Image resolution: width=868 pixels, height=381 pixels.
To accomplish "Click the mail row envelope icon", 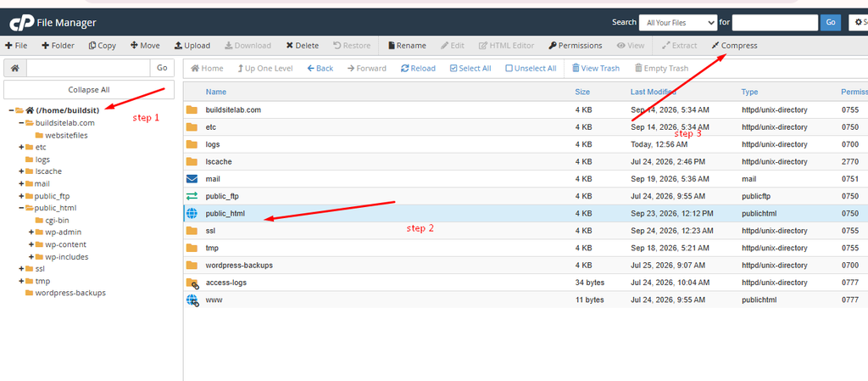I will click(192, 179).
